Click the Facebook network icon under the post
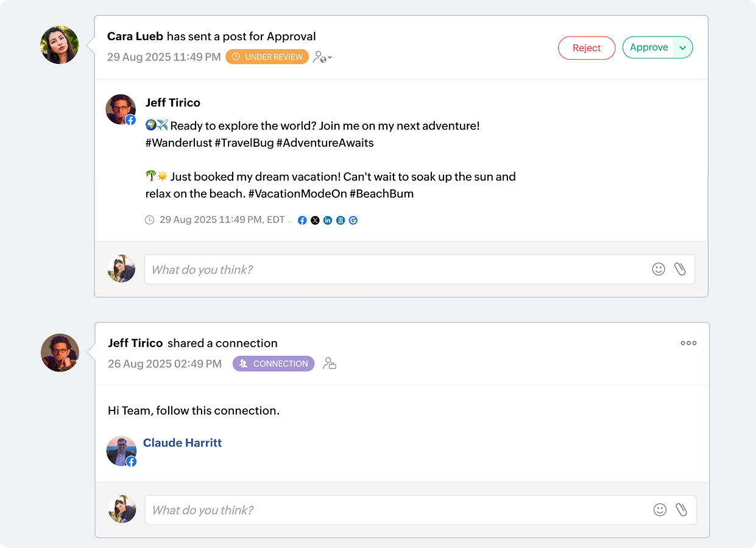The width and height of the screenshot is (756, 548). 302,220
